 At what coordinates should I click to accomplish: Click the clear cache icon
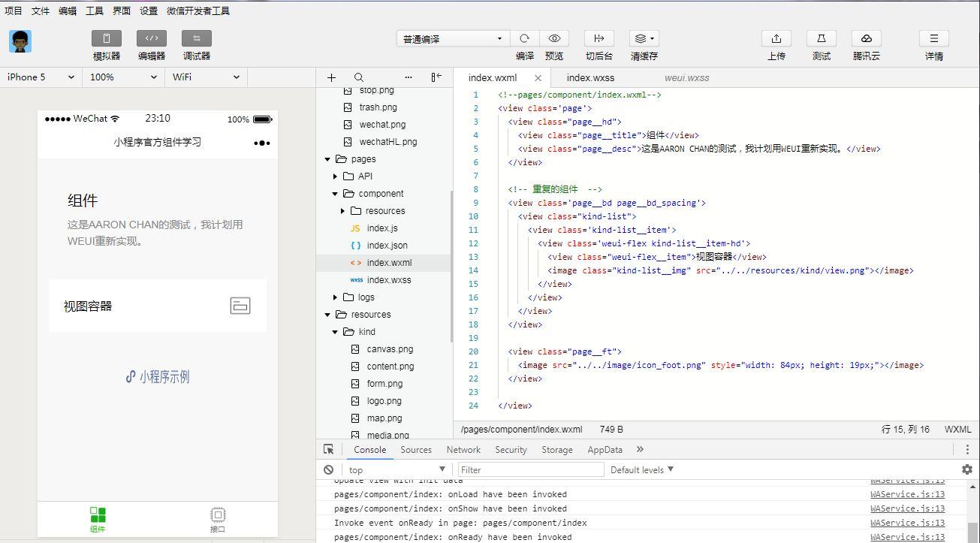(x=644, y=38)
